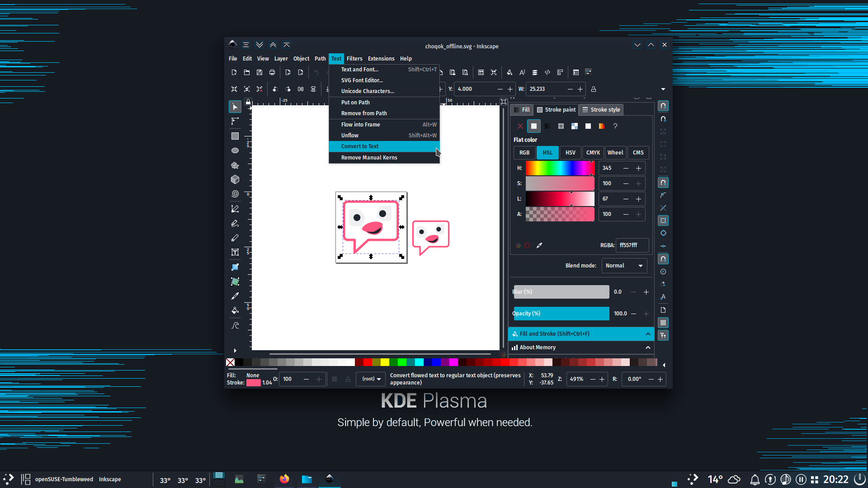Image resolution: width=868 pixels, height=488 pixels.
Task: Select the Paint bucket tool
Action: tap(235, 310)
